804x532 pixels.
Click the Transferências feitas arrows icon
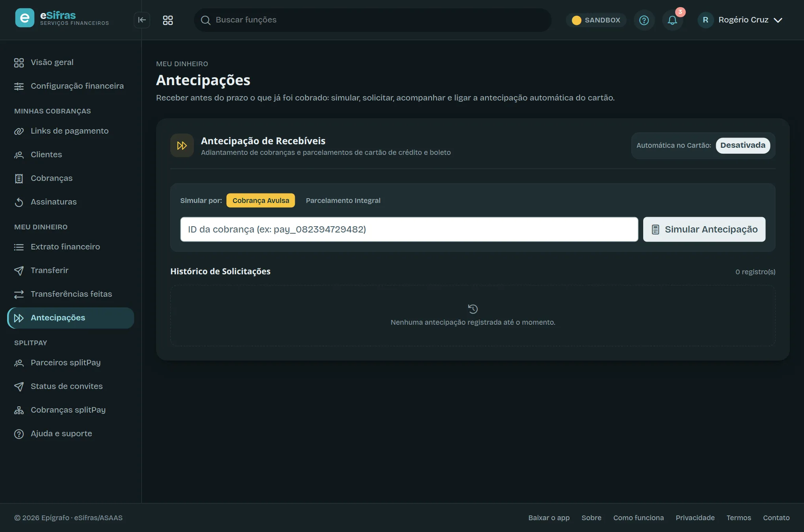pyautogui.click(x=19, y=294)
